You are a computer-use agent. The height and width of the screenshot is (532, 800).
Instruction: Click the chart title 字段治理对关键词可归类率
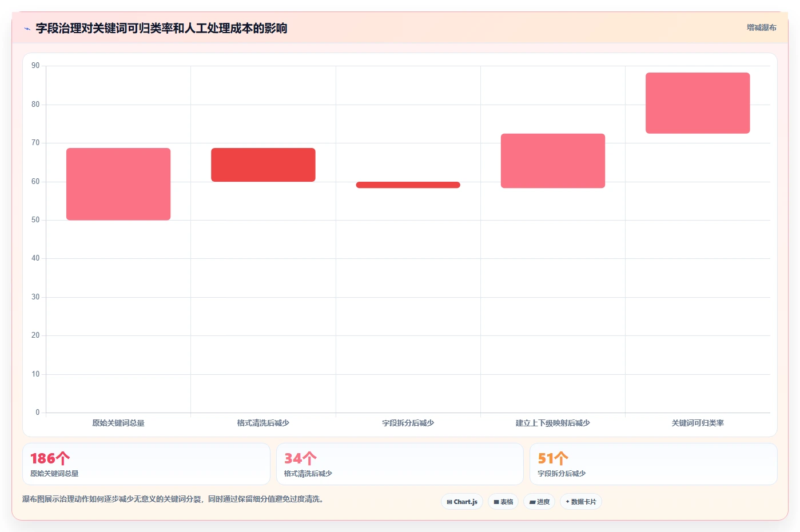click(x=161, y=28)
